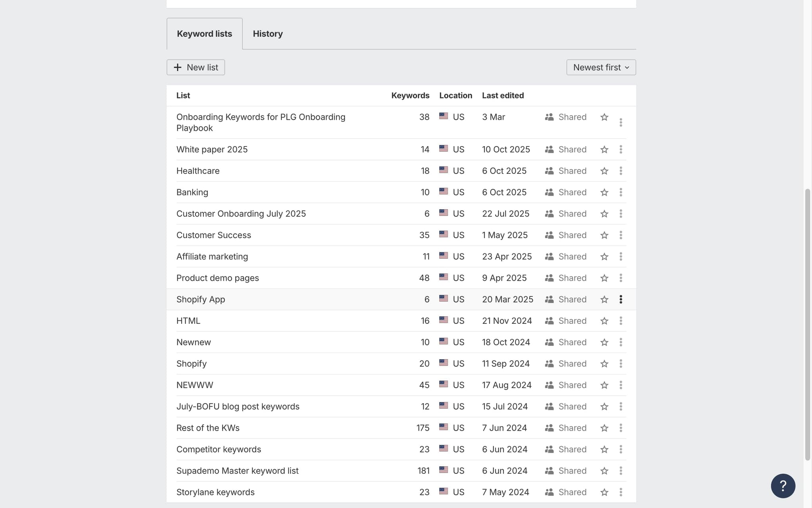Click the three dots for Rest of the KWs
Image resolution: width=812 pixels, height=508 pixels.
click(620, 428)
